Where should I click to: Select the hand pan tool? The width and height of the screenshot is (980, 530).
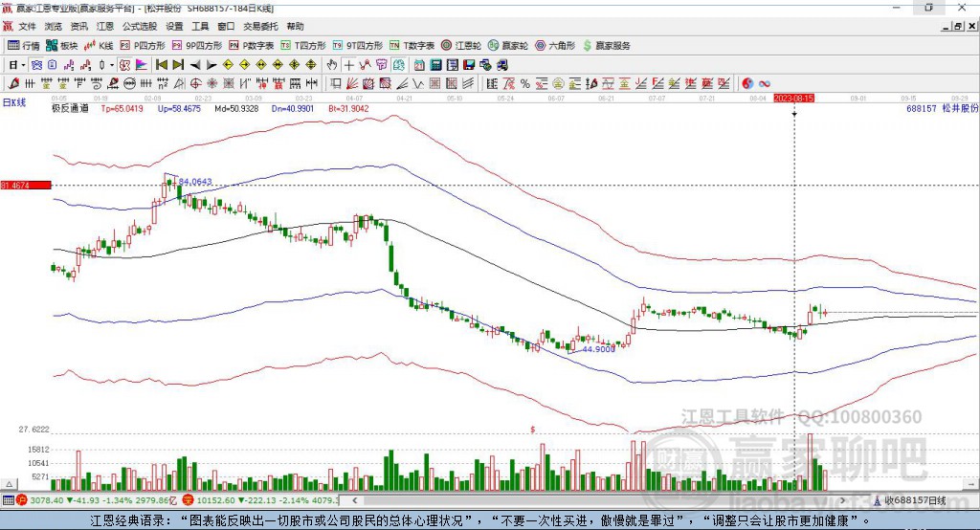pyautogui.click(x=332, y=65)
